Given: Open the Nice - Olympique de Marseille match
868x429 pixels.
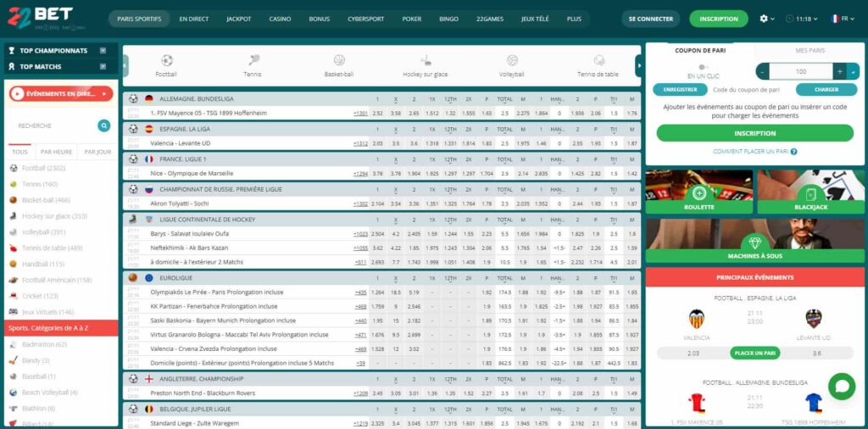Looking at the screenshot, I should [192, 173].
